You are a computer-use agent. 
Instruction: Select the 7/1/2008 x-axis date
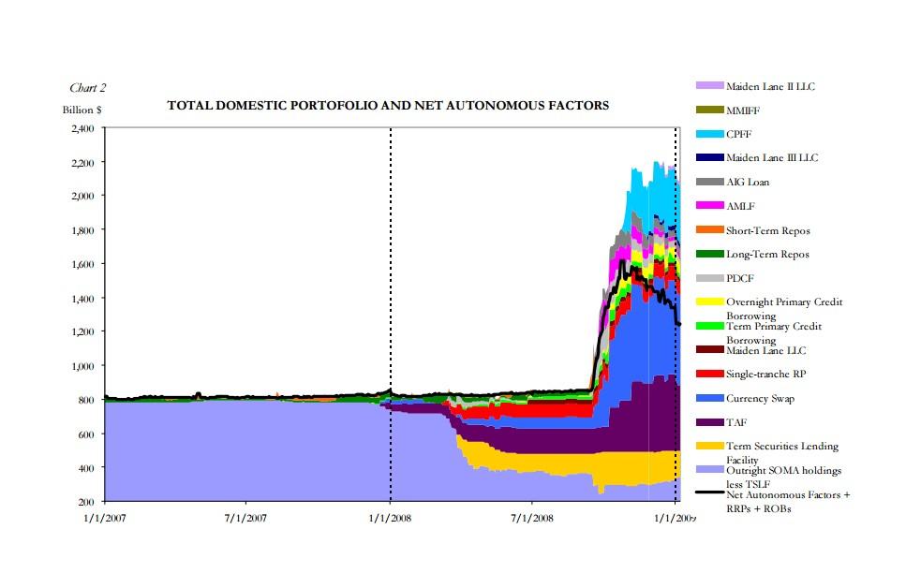531,518
